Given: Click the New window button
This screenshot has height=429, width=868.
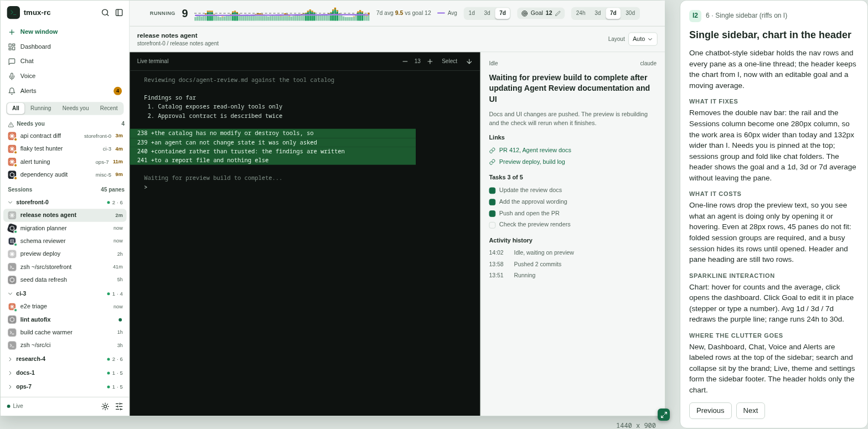Looking at the screenshot, I should tap(65, 32).
